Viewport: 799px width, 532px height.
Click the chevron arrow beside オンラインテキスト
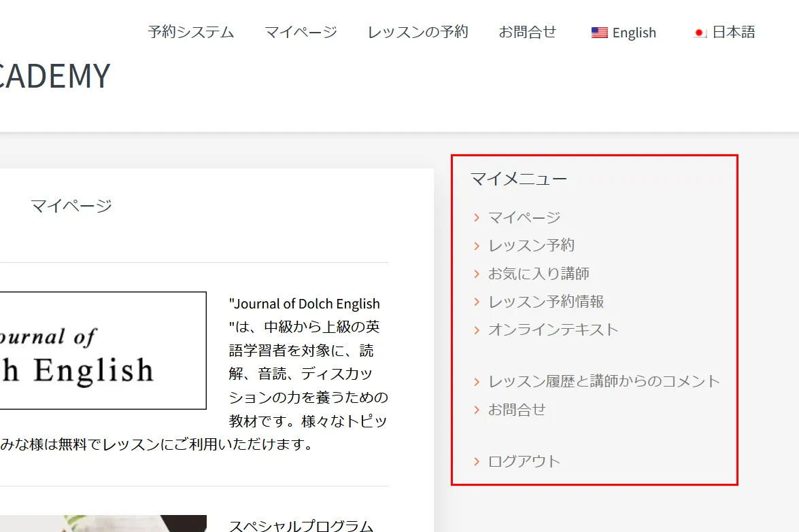(477, 330)
